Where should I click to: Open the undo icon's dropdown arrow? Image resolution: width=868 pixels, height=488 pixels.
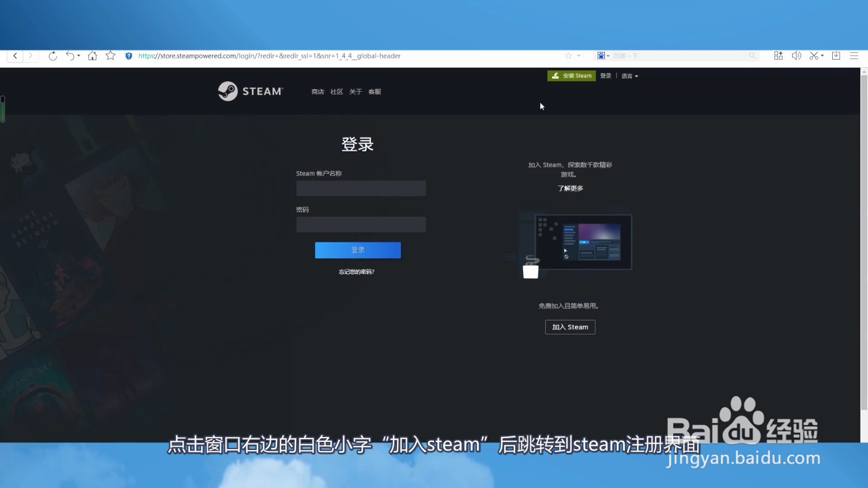coord(79,56)
